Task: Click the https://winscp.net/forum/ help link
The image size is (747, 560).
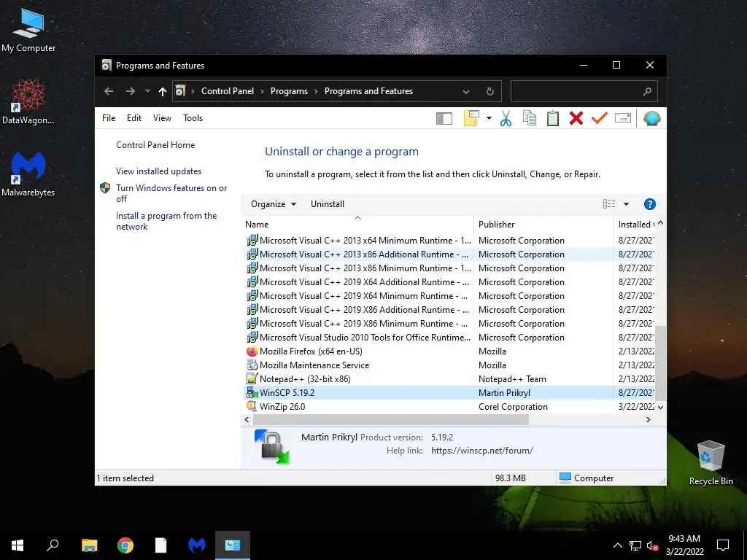Action: [x=481, y=451]
